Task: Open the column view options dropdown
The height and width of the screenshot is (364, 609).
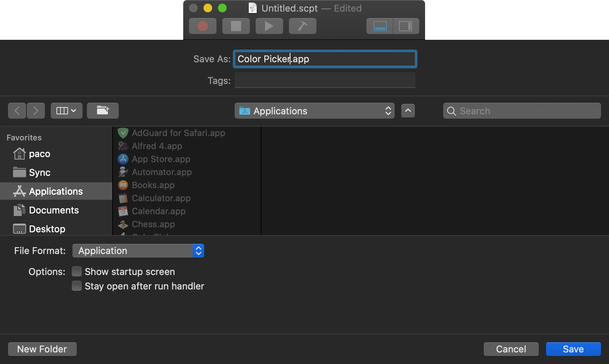Action: click(x=66, y=111)
